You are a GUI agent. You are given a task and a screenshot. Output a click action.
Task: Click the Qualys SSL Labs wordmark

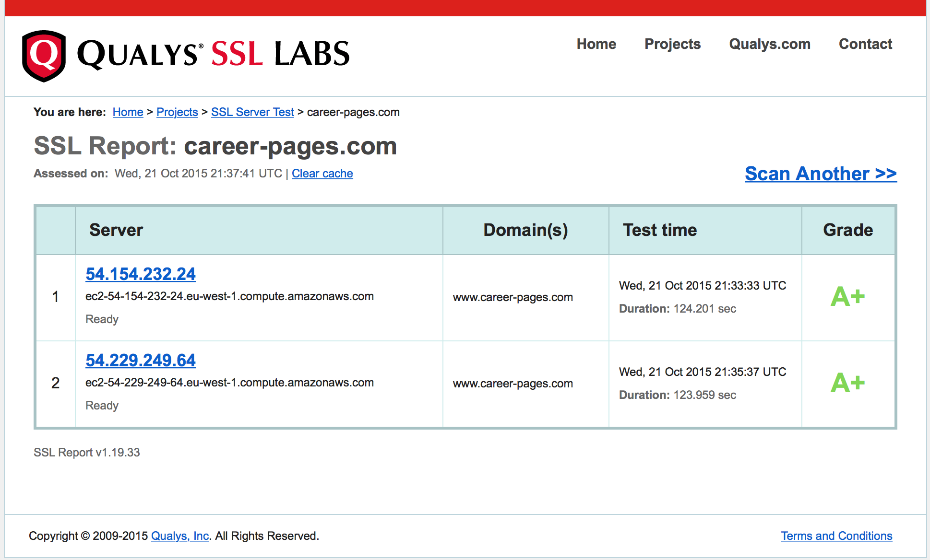click(x=214, y=54)
